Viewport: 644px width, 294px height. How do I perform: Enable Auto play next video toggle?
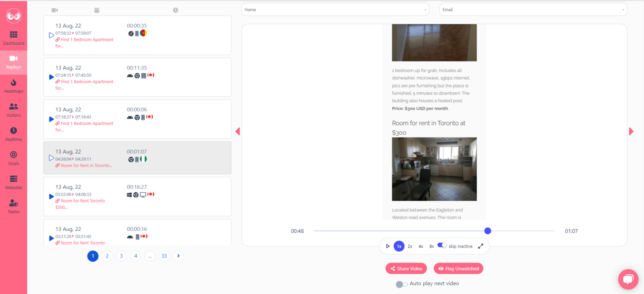[x=402, y=284]
